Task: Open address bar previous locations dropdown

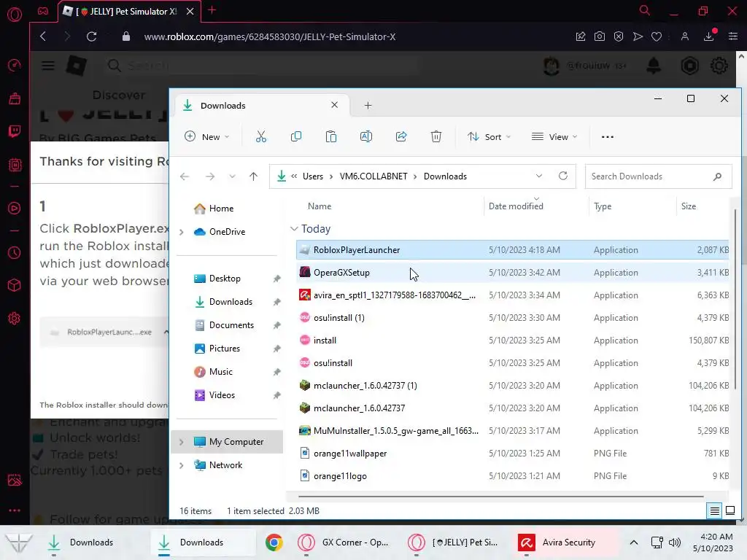Action: pos(539,176)
